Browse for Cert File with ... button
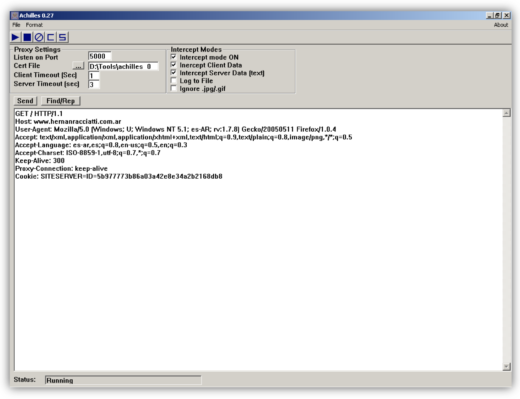Screen dimensions: 520x399 pyautogui.click(x=78, y=66)
